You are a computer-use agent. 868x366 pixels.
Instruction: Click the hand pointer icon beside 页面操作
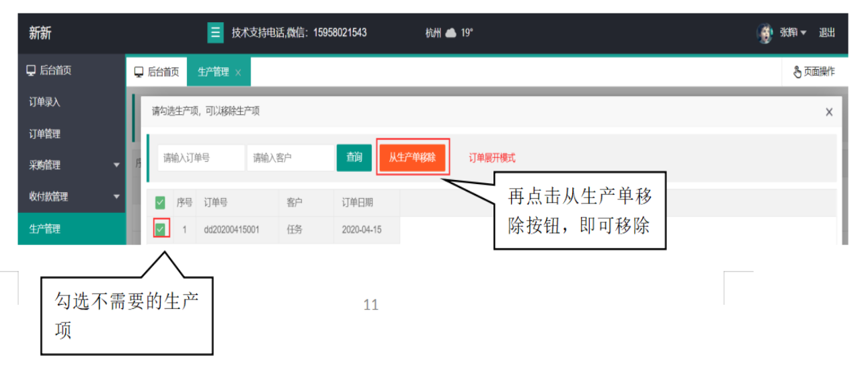click(797, 71)
